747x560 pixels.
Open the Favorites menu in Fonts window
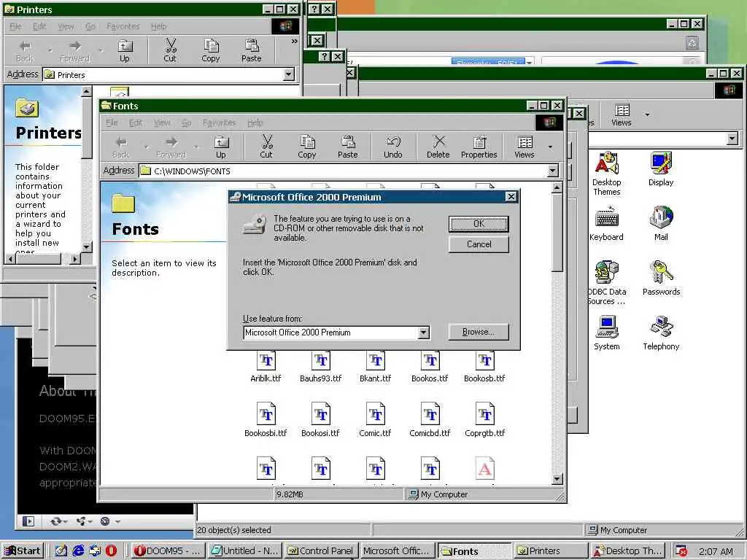(219, 122)
